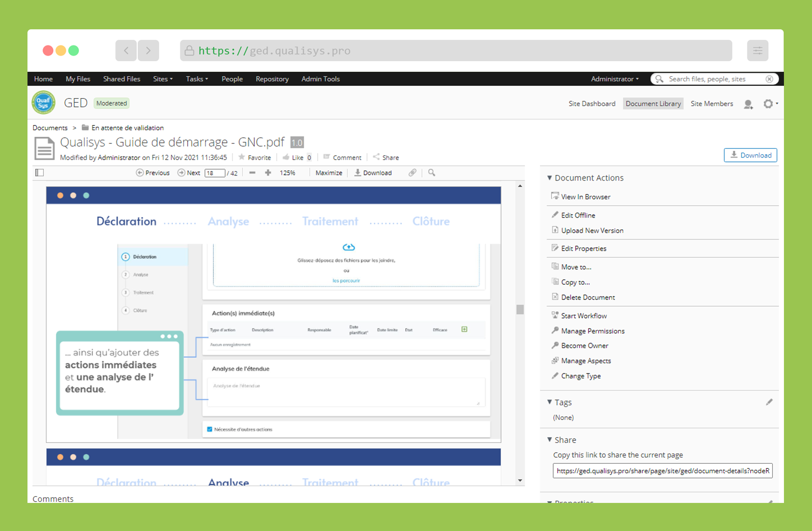The image size is (812, 531).
Task: Click View In Browser action
Action: (581, 197)
